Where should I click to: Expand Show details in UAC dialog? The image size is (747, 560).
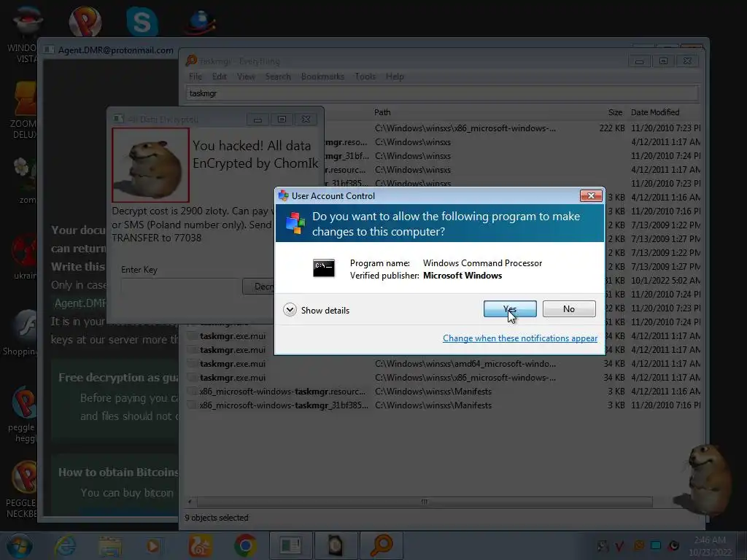point(317,310)
